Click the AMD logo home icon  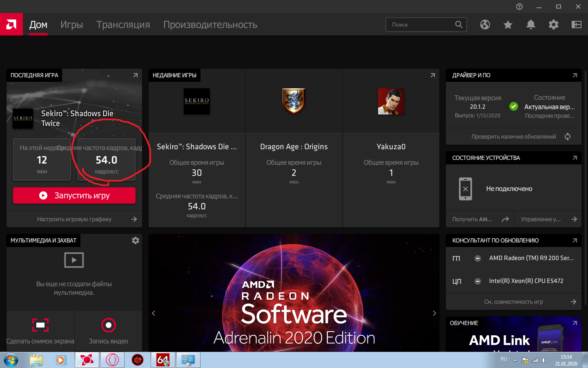tap(11, 25)
